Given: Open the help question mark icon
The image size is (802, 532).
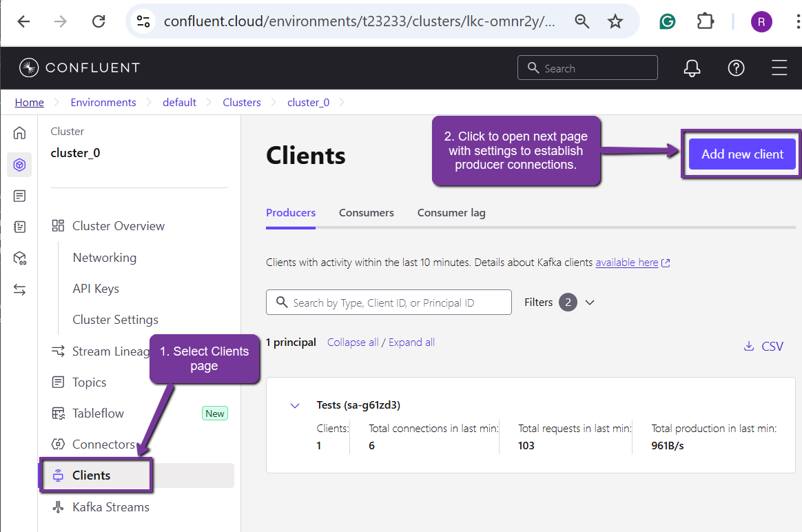Looking at the screenshot, I should click(x=736, y=68).
